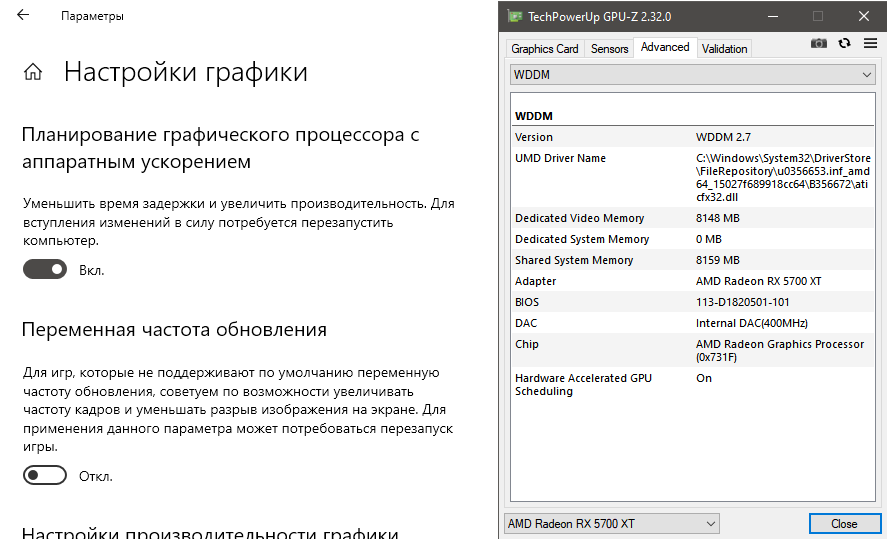The image size is (887, 539).
Task: Expand the AMD Radeon RX 5700 XT selector
Action: [612, 524]
